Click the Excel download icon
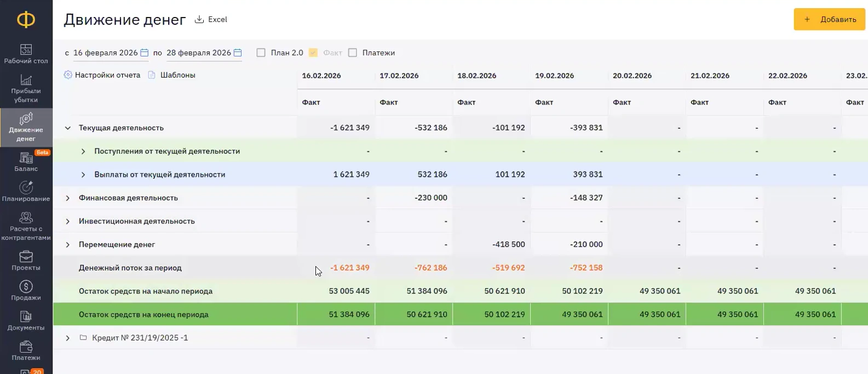868x374 pixels. (x=199, y=20)
